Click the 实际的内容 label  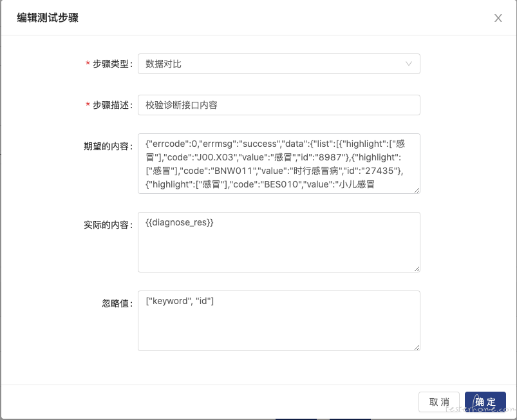pyautogui.click(x=108, y=225)
